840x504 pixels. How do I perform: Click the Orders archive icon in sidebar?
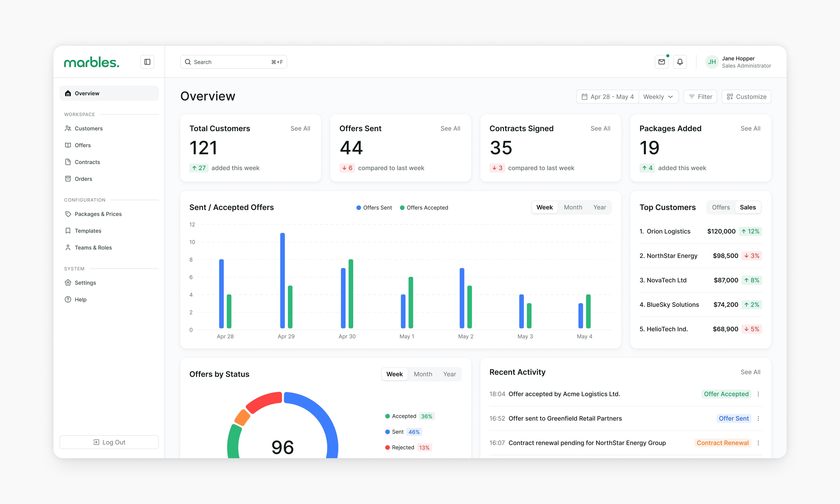(x=68, y=179)
